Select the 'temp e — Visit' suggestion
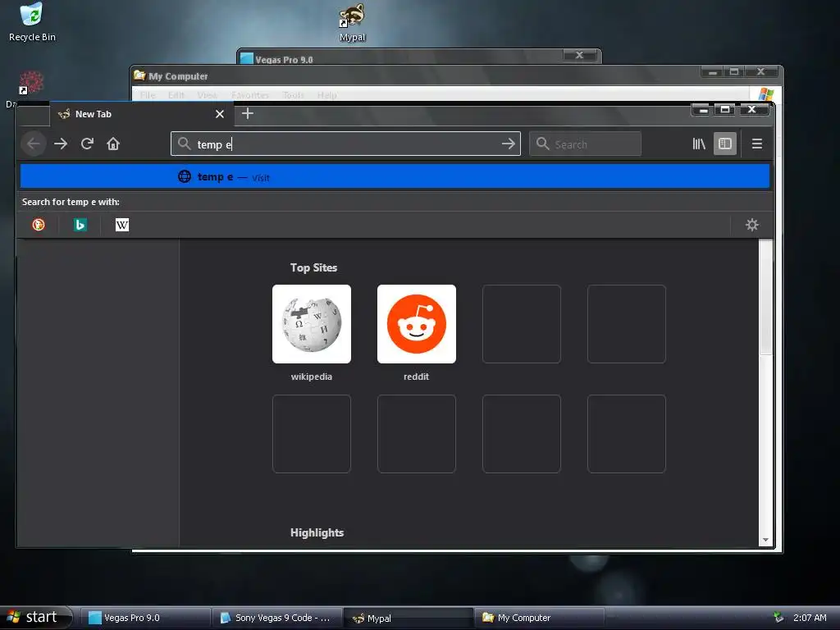Viewport: 840px width, 630px height. pyautogui.click(x=395, y=177)
